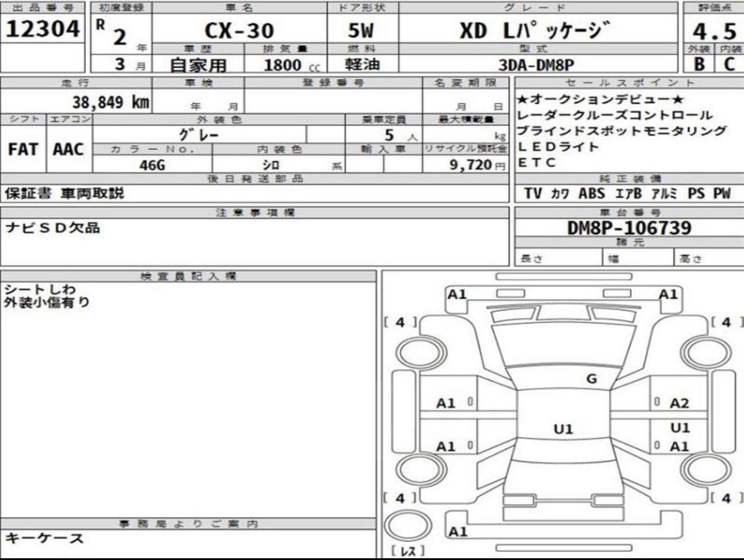The height and width of the screenshot is (560, 744).
Task: Select PS equipment entry
Action: click(x=696, y=193)
